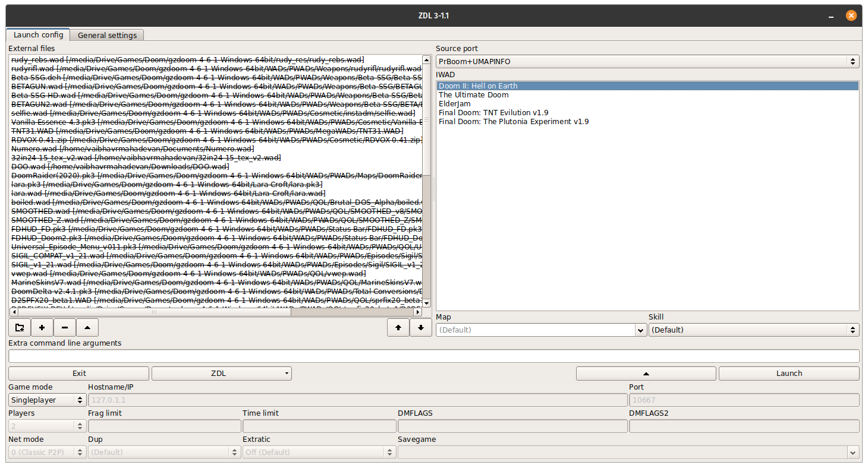
Task: Switch to the General settings tab
Action: 106,35
